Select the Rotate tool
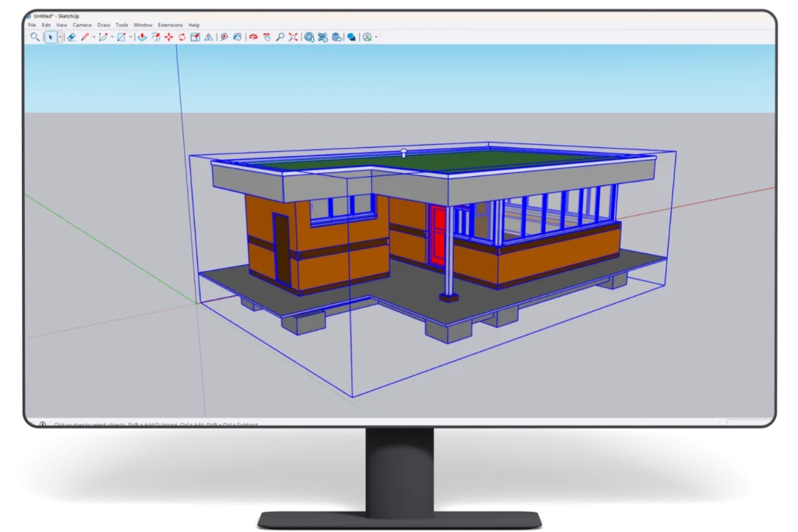Image resolution: width=798 pixels, height=532 pixels. (x=182, y=37)
